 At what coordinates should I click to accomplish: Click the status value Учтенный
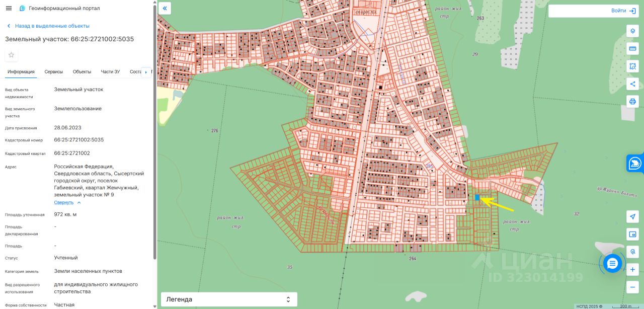pyautogui.click(x=66, y=258)
